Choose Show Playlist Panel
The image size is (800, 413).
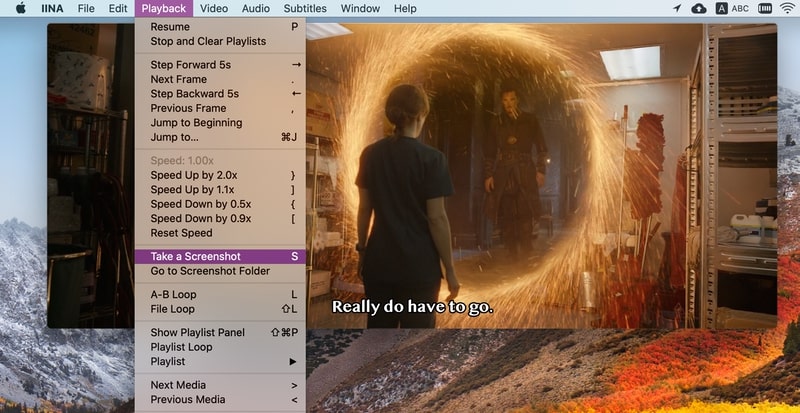click(220, 332)
